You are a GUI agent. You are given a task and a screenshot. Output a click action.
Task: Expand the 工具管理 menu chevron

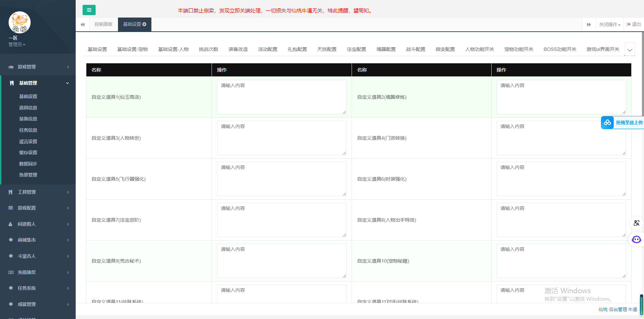tap(68, 192)
